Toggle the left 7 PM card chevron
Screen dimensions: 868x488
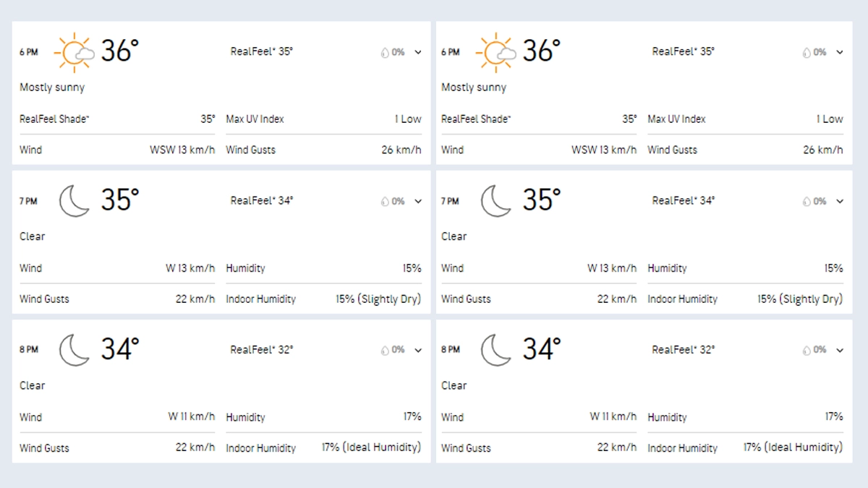pos(418,201)
